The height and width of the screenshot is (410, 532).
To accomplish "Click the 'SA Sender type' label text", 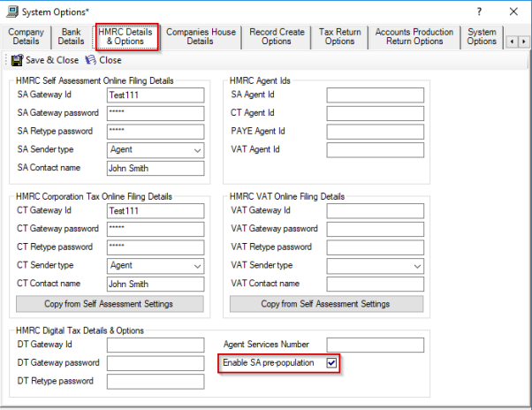I will tap(45, 149).
